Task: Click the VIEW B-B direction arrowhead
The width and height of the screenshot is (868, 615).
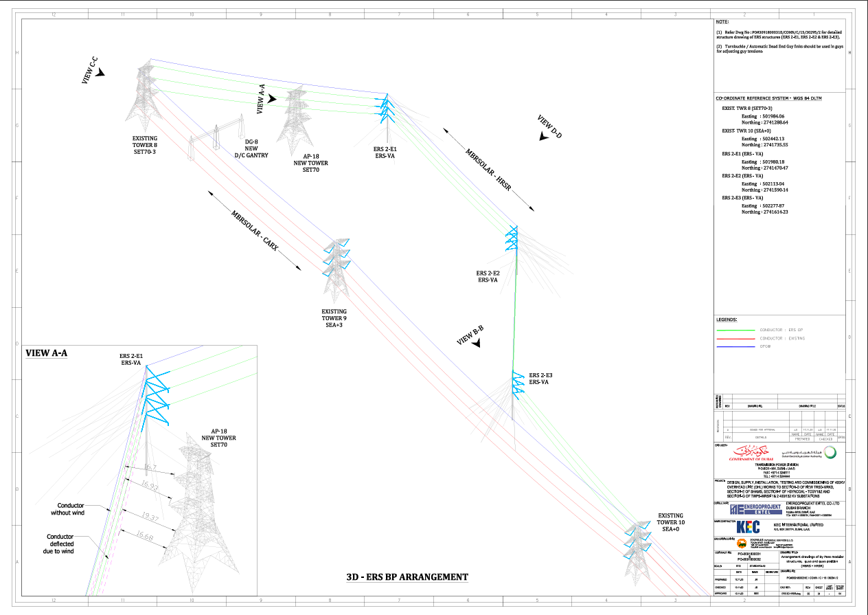Action: [475, 343]
